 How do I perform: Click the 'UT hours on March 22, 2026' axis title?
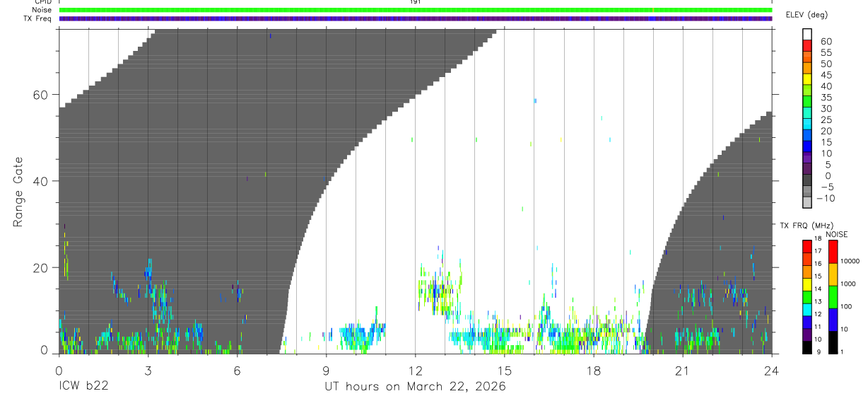[x=415, y=387]
